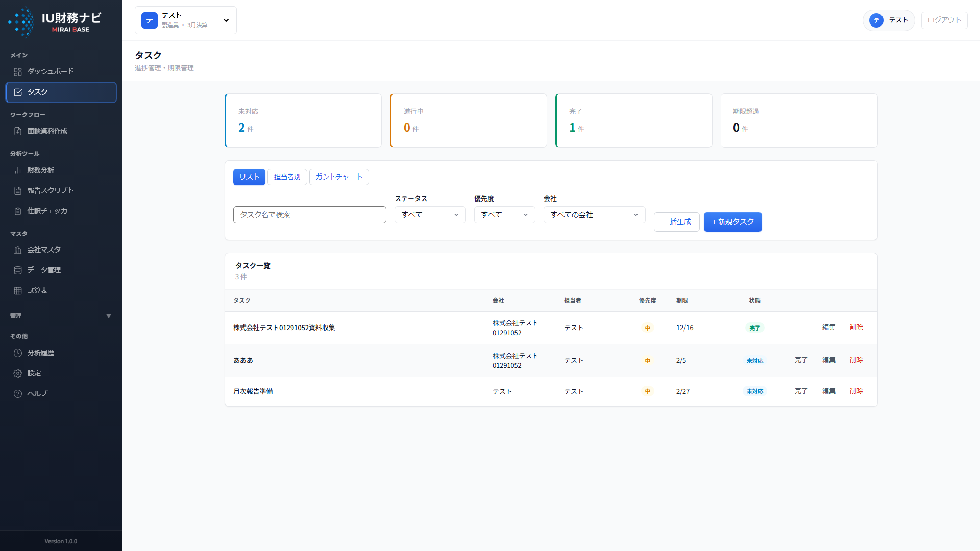This screenshot has height=551, width=980.
Task: Click the + 新規タスク button
Action: coord(732,222)
